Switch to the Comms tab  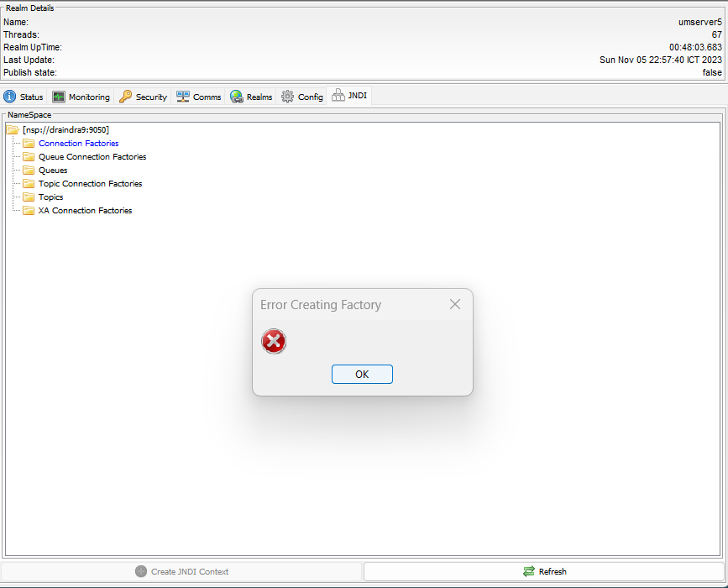point(199,97)
